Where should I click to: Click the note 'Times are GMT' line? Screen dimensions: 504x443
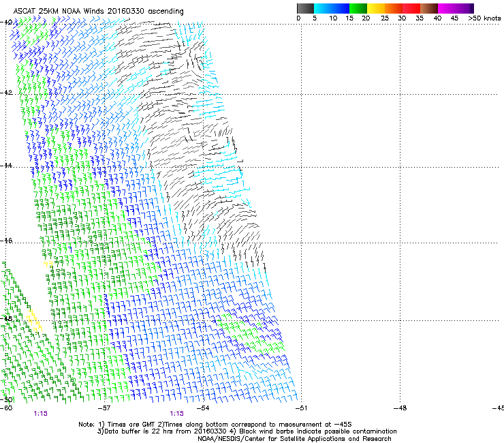pyautogui.click(x=215, y=425)
